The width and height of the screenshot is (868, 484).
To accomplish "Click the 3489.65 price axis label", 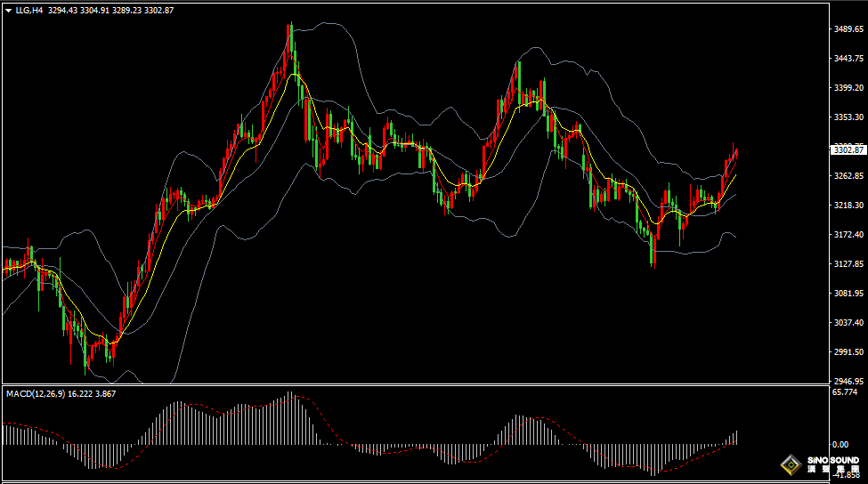I will [848, 29].
